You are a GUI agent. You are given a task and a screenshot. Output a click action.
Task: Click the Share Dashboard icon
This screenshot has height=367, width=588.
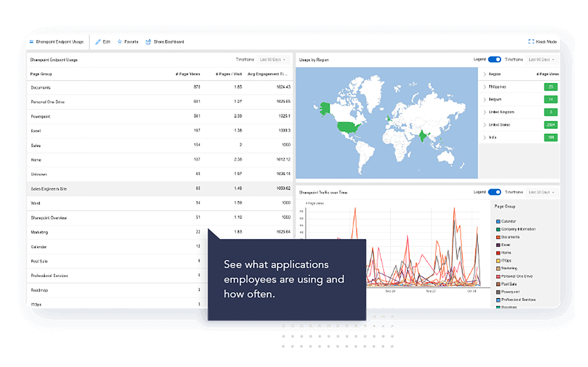(x=148, y=42)
